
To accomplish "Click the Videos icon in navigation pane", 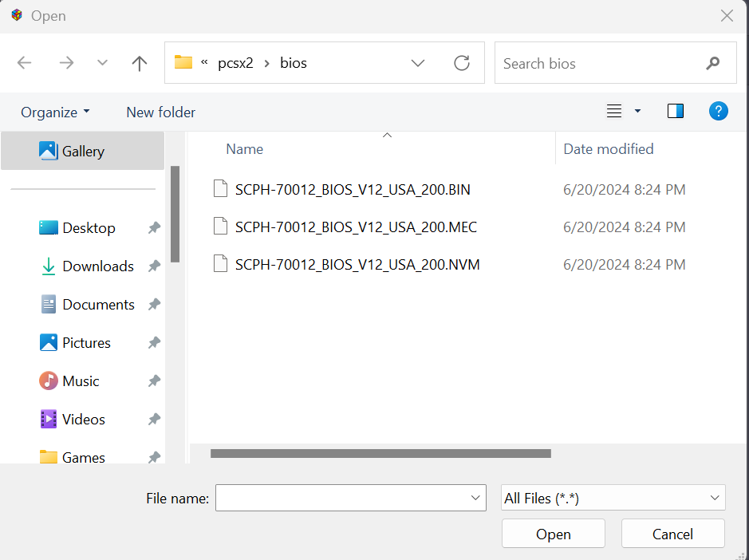I will coord(48,419).
